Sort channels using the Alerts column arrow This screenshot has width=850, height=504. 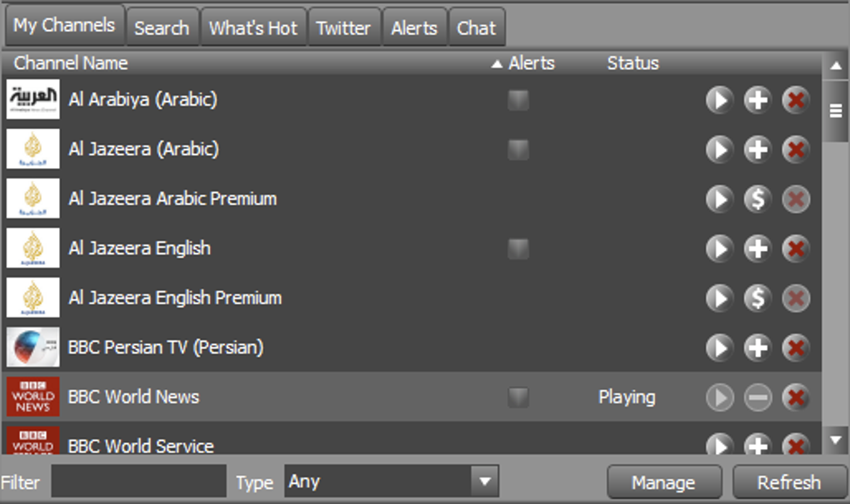point(497,64)
